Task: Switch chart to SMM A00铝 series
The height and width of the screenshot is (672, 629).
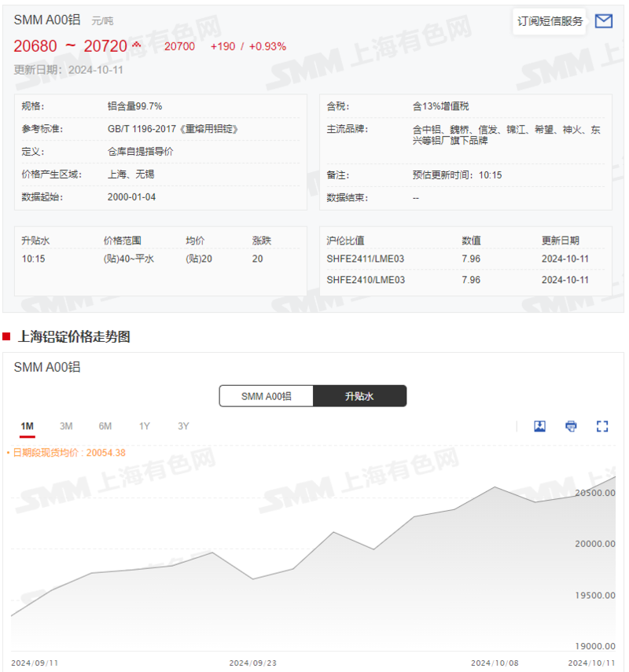Action: 267,396
